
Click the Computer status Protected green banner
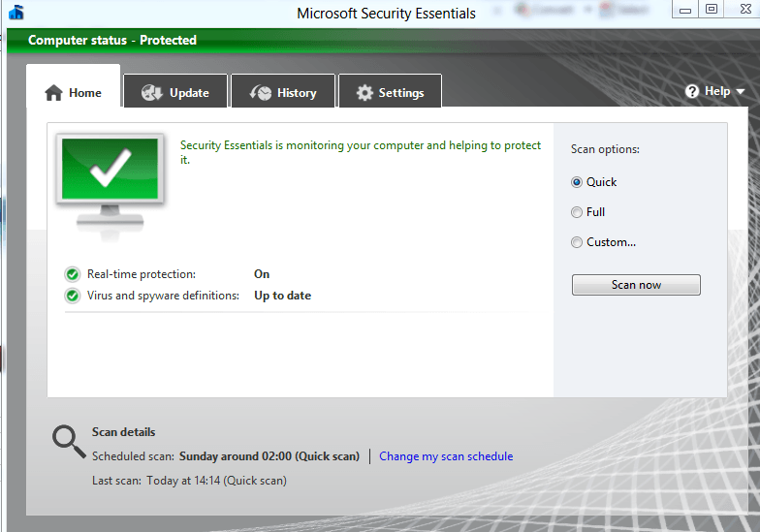111,41
